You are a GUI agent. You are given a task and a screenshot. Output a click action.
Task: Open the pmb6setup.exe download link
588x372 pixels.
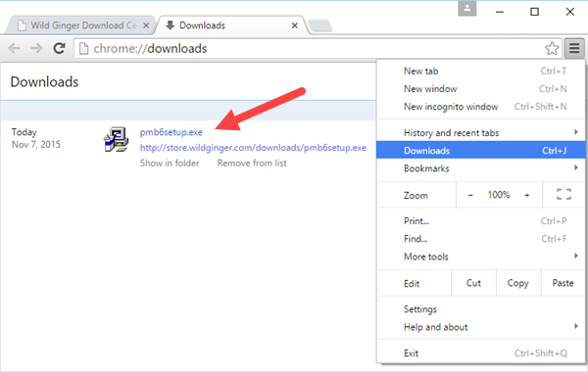pos(171,132)
